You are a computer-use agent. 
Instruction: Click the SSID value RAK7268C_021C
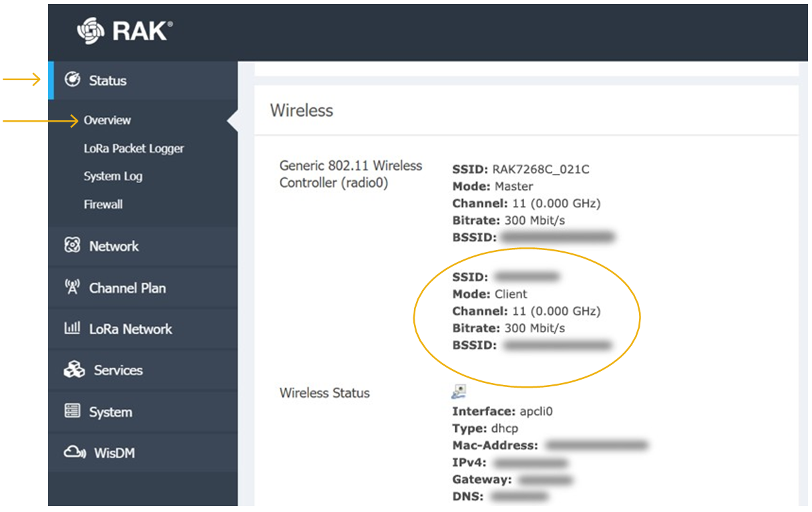[541, 169]
